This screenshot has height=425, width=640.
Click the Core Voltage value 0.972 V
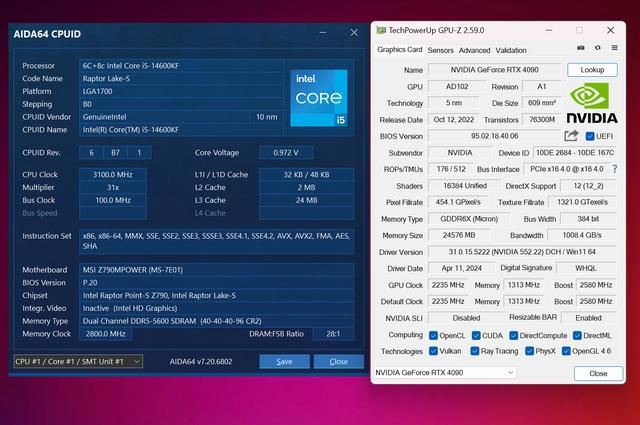click(x=286, y=153)
